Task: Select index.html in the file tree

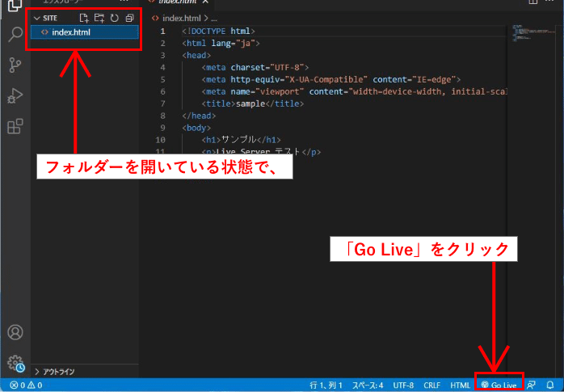Action: (x=85, y=32)
